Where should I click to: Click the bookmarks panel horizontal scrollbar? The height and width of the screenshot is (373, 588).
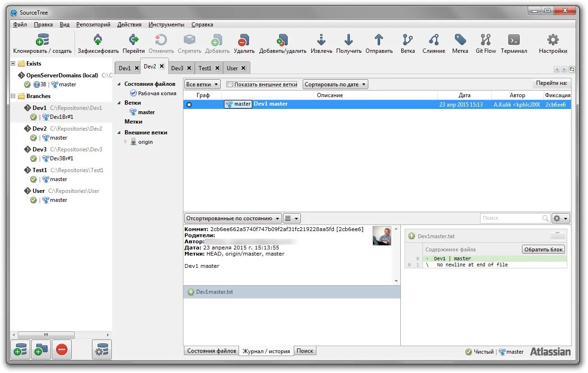point(46,335)
